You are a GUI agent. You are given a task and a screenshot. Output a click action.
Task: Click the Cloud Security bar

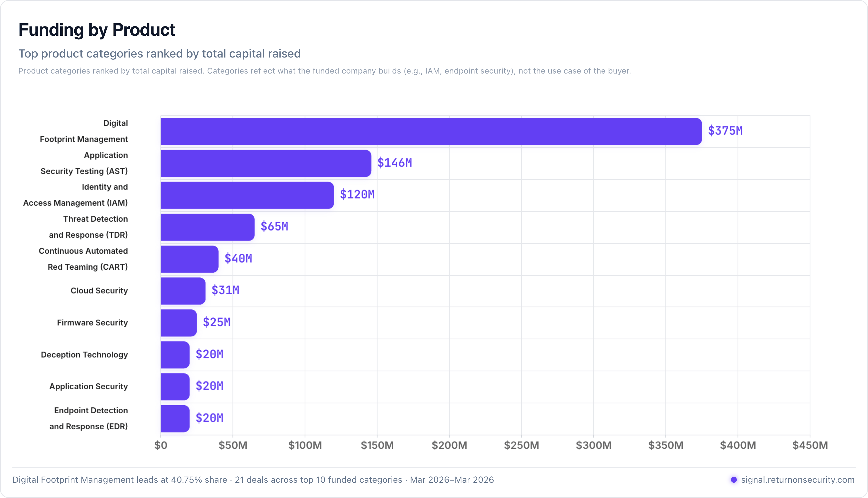pyautogui.click(x=183, y=291)
